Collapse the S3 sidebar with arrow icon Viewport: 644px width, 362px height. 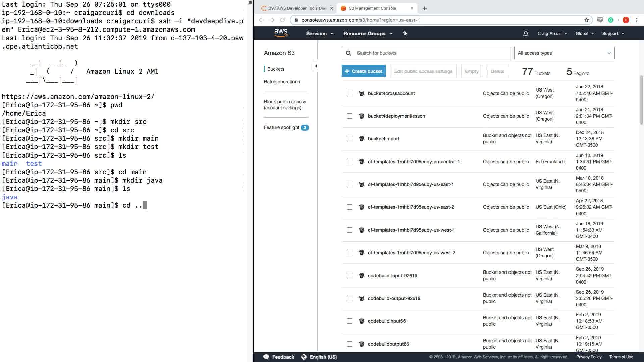[316, 66]
